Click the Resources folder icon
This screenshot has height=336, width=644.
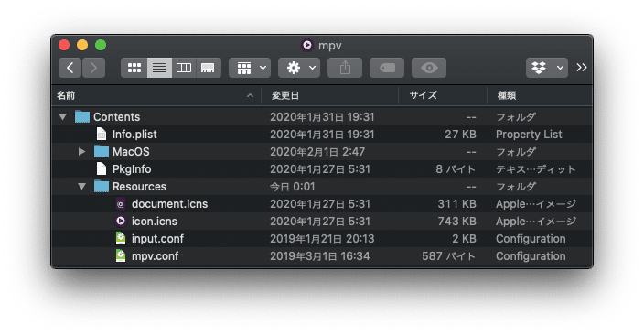point(101,187)
